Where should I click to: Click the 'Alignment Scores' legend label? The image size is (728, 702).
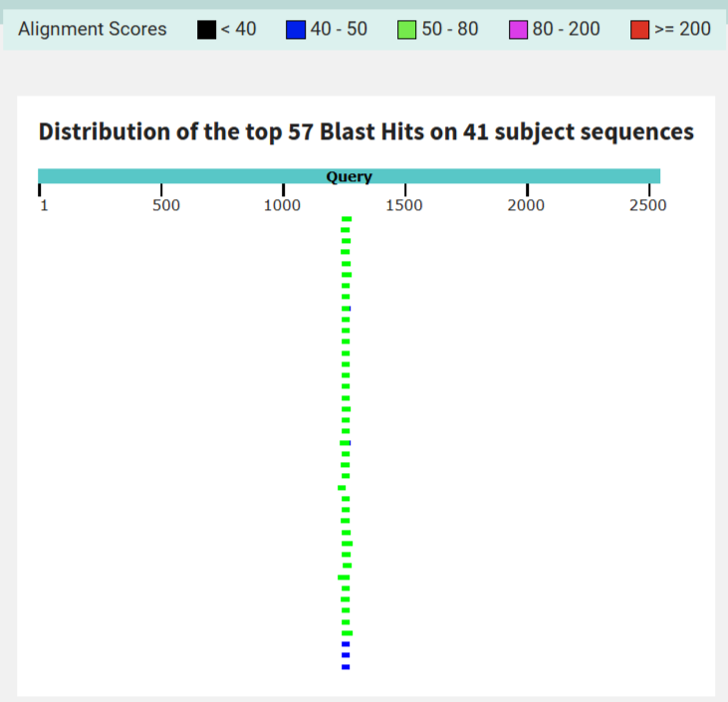[x=93, y=29]
